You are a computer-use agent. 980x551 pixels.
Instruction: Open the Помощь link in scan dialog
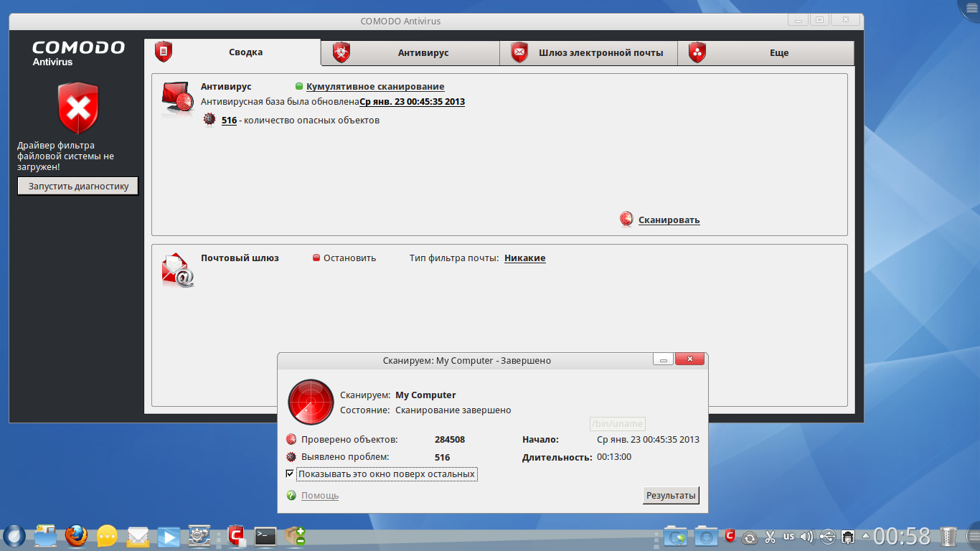(319, 496)
